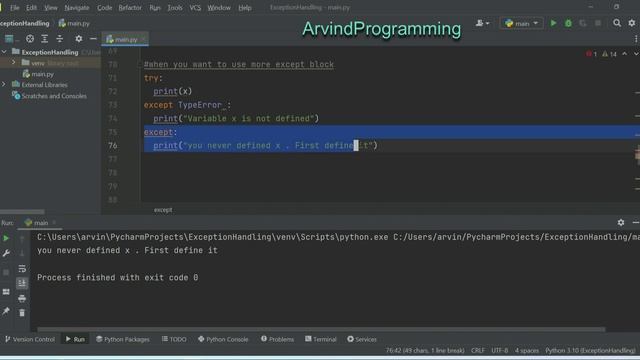Image resolution: width=640 pixels, height=360 pixels.
Task: Open Problems tool window
Action: click(x=278, y=339)
